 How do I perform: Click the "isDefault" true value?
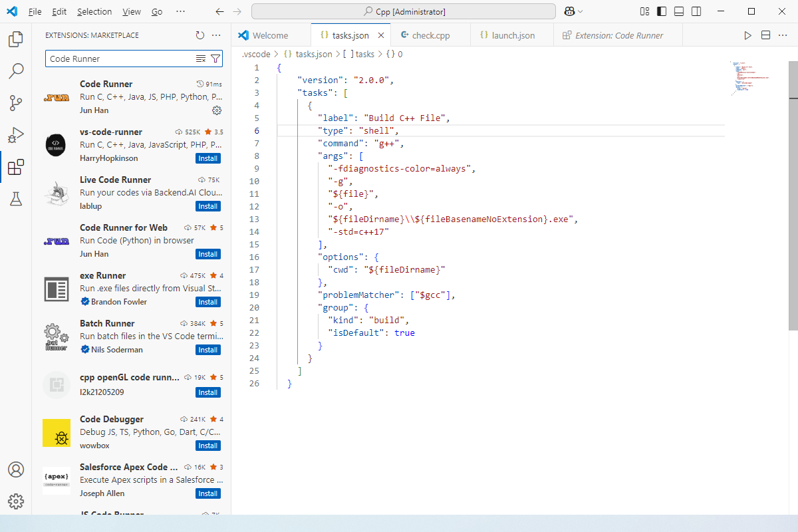(x=404, y=333)
